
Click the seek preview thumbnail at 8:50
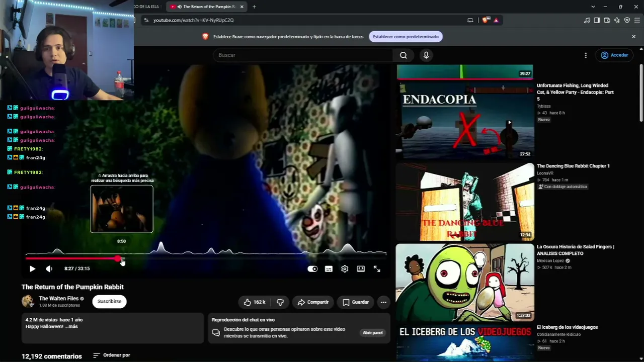122,209
